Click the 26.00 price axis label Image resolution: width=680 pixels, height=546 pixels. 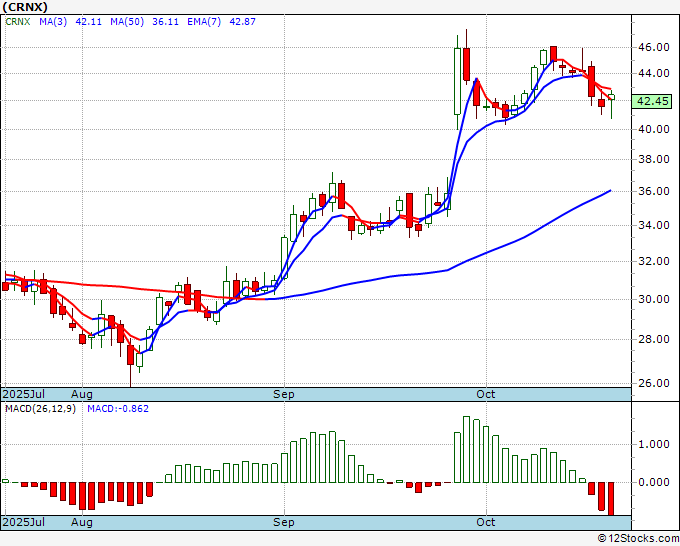click(x=654, y=383)
